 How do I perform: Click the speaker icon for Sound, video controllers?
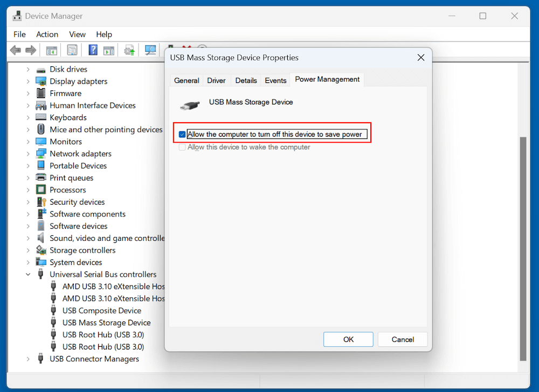tap(41, 238)
